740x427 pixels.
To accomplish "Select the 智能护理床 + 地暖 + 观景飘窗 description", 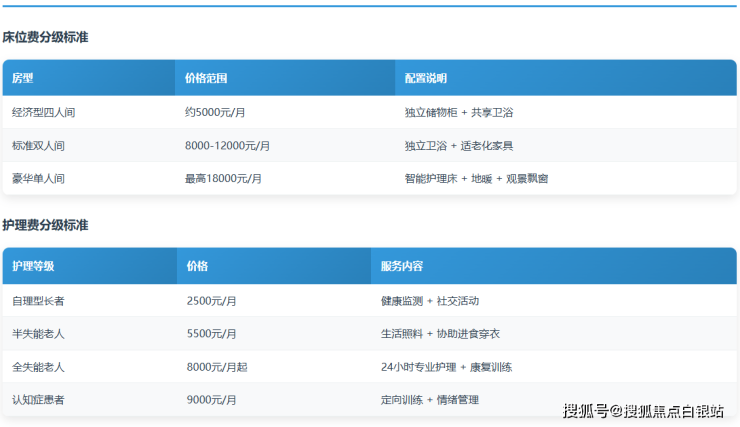I will point(476,178).
